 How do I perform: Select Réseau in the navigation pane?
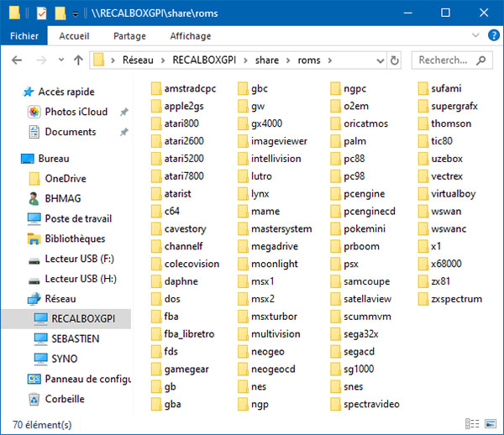click(x=60, y=298)
